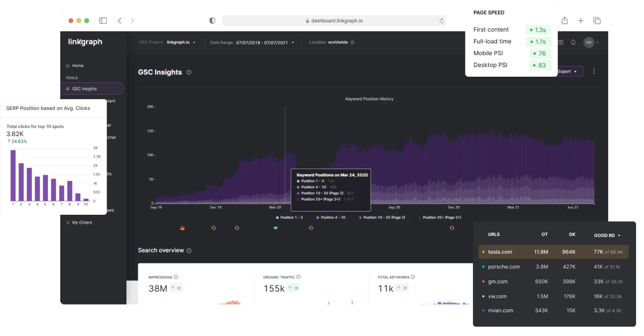The width and height of the screenshot is (644, 336).
Task: Open a new tab with the plus icon
Action: point(581,21)
